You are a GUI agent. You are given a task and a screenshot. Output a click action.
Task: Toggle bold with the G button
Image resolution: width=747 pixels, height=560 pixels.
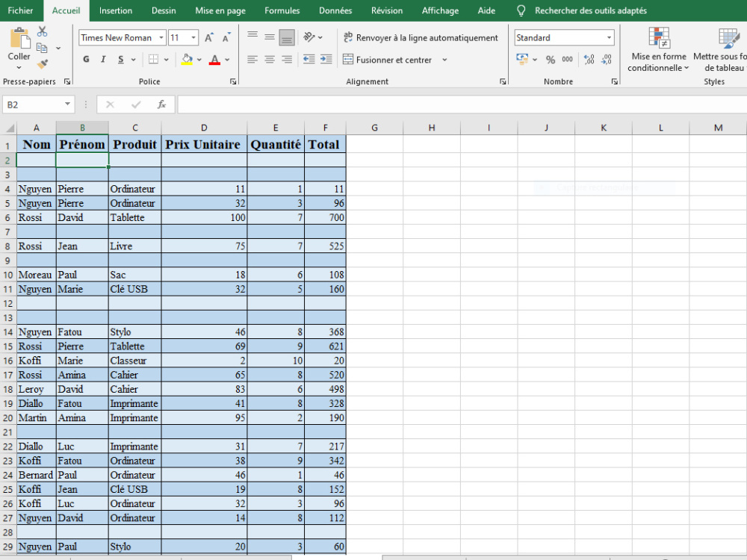tap(86, 60)
